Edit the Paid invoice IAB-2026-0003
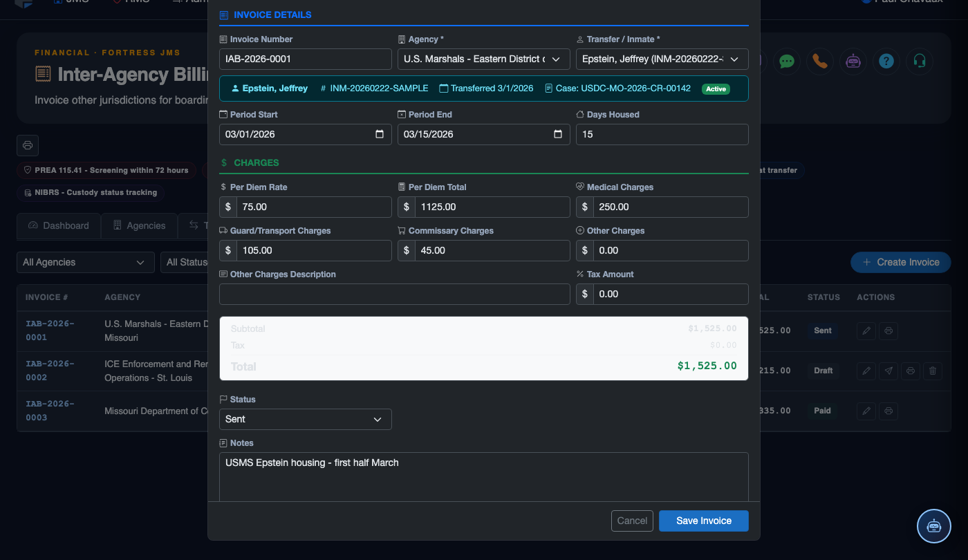This screenshot has width=968, height=560. [866, 411]
